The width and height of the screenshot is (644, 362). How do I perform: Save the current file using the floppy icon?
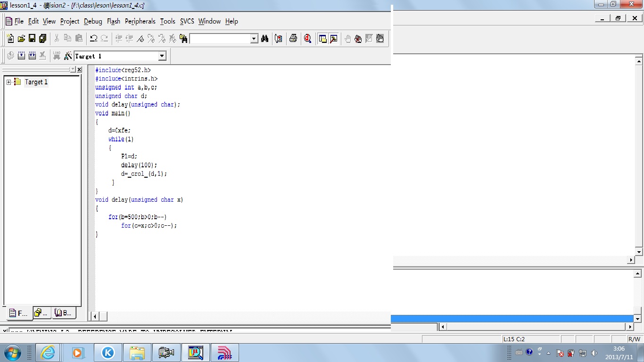(x=32, y=39)
